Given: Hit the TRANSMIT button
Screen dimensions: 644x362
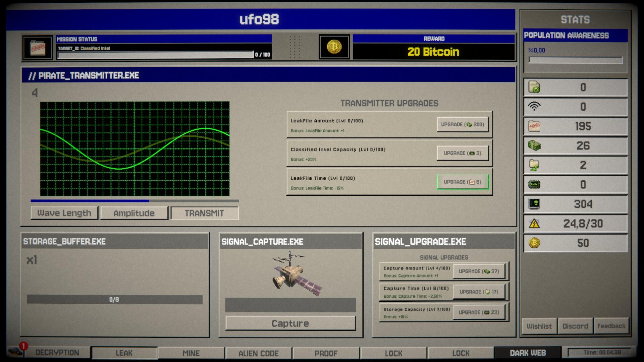Looking at the screenshot, I should (x=204, y=213).
